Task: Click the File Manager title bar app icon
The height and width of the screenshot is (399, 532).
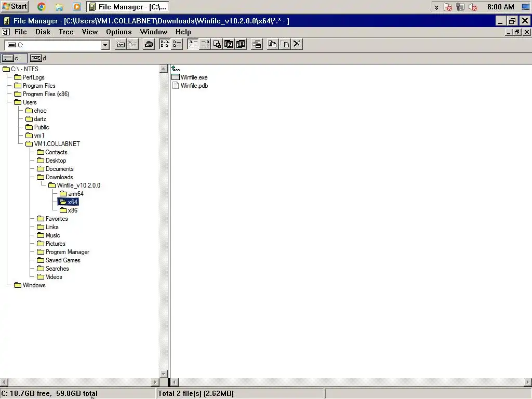Action: click(x=6, y=21)
